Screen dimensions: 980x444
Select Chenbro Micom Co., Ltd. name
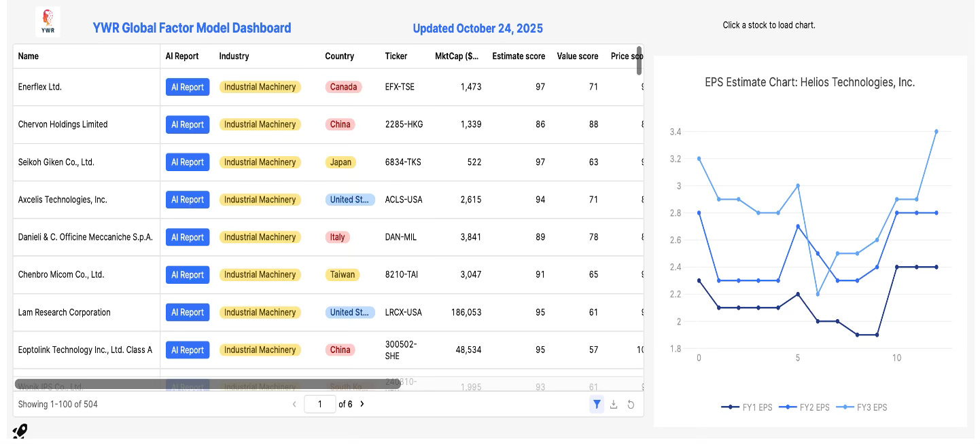tap(61, 275)
